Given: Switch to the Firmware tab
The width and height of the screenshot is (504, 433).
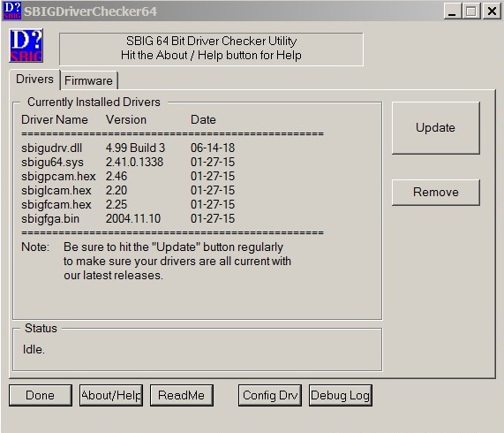Looking at the screenshot, I should 89,80.
